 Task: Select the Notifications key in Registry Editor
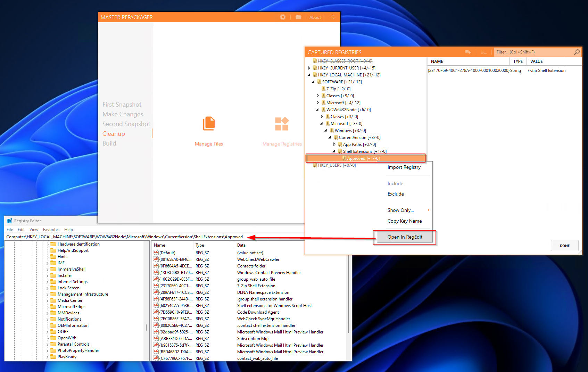click(69, 319)
